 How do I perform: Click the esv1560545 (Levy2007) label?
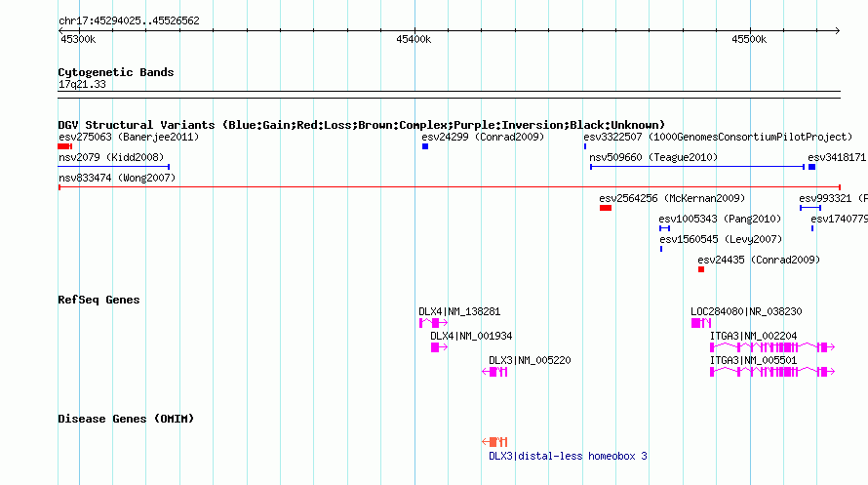[x=721, y=239]
